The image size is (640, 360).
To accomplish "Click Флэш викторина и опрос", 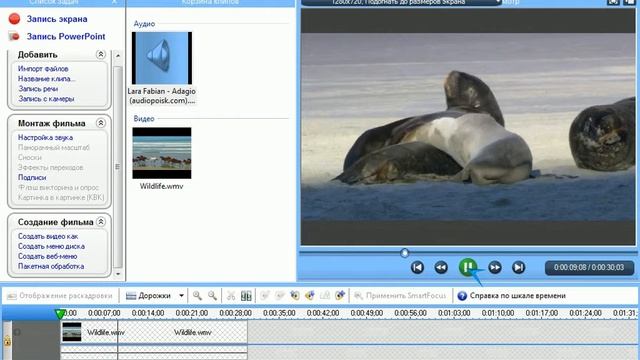I will [x=58, y=187].
